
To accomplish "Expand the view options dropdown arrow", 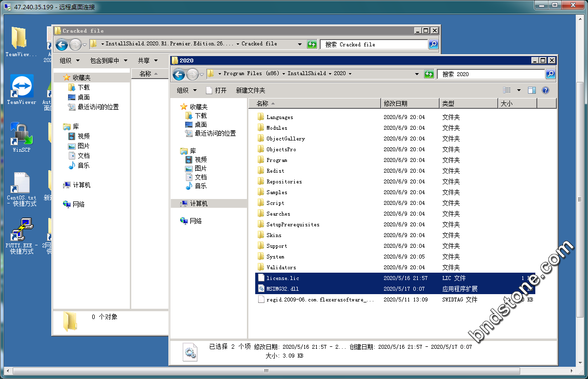I will (x=519, y=90).
